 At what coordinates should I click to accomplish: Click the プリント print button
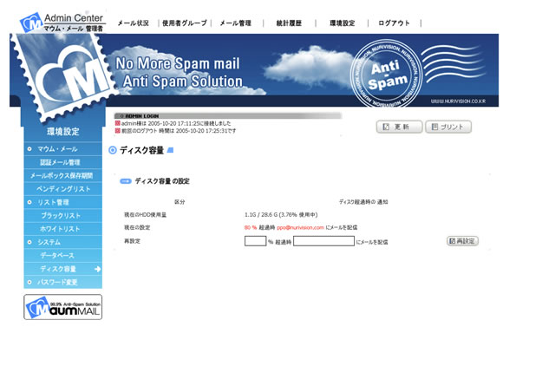[448, 127]
